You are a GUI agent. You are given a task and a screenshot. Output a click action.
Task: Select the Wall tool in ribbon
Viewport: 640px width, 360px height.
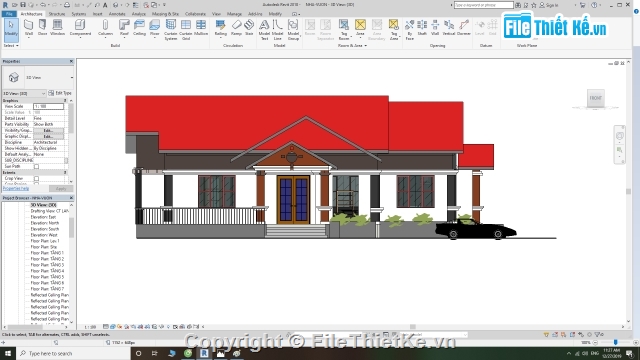(x=29, y=28)
